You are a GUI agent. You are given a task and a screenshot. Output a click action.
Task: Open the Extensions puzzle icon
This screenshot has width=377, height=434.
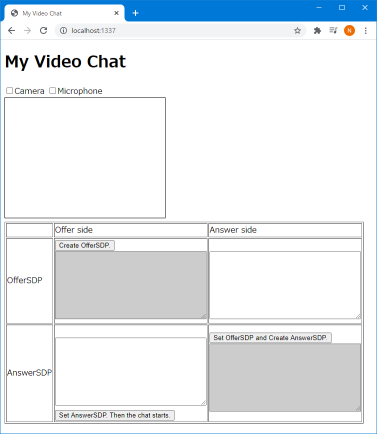click(317, 31)
